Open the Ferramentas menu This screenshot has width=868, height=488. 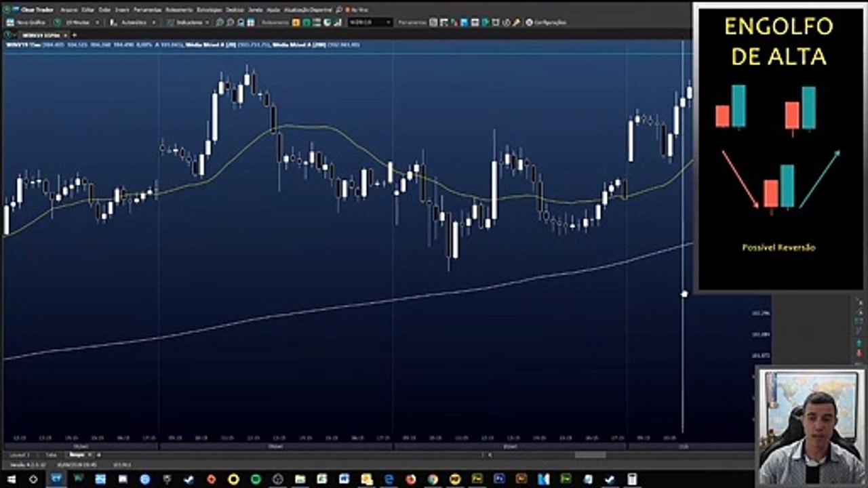click(147, 10)
